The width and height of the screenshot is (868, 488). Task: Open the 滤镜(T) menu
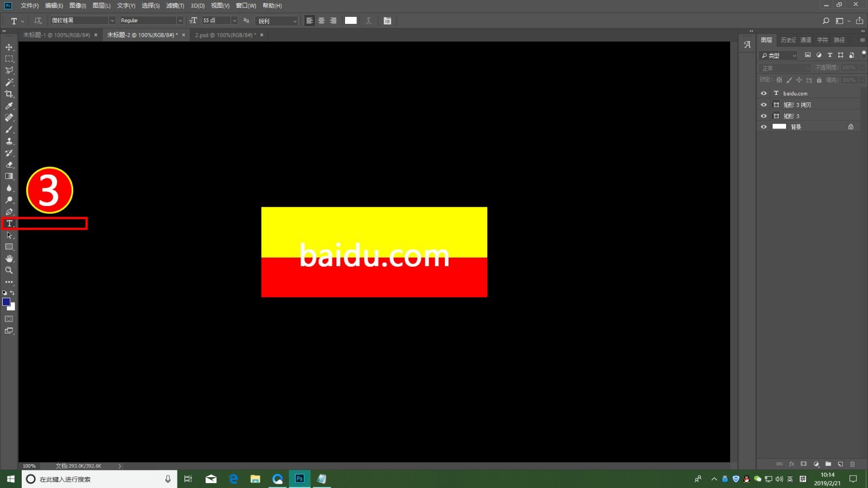175,5
